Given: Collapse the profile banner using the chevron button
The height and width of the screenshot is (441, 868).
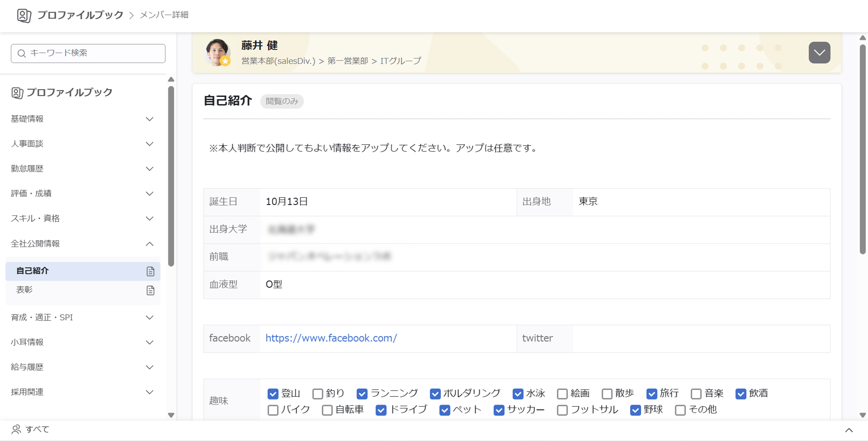Looking at the screenshot, I should (x=819, y=53).
